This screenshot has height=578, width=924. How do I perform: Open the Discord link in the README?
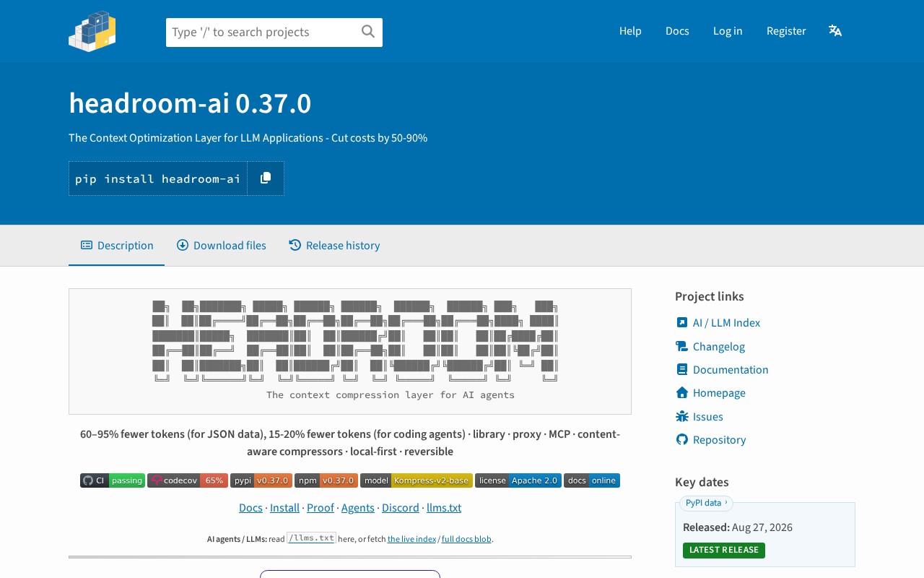click(401, 508)
